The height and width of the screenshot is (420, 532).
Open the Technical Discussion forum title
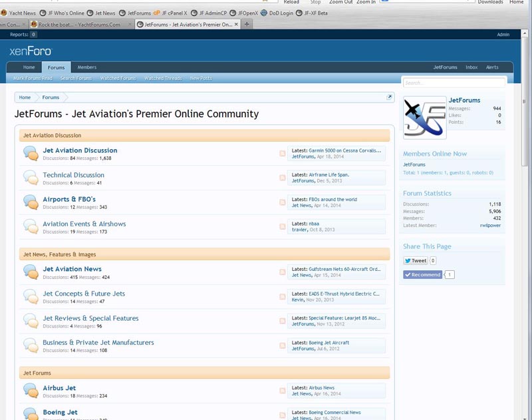click(74, 175)
